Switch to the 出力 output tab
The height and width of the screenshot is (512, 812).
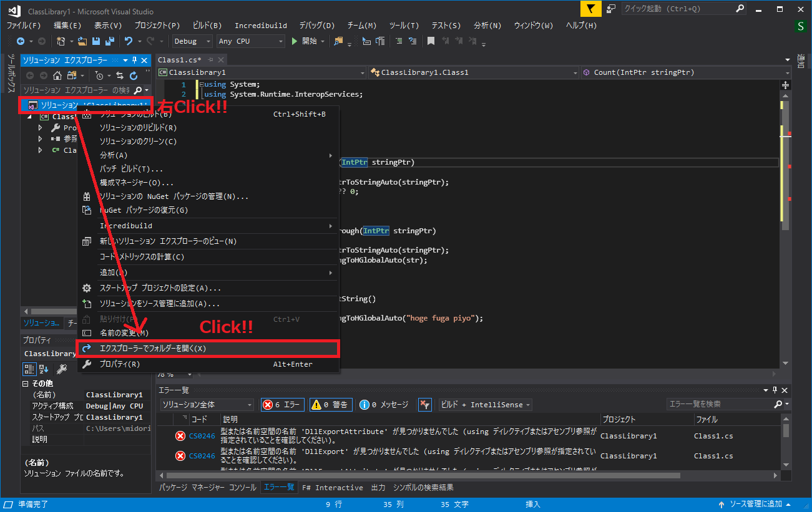click(x=378, y=488)
